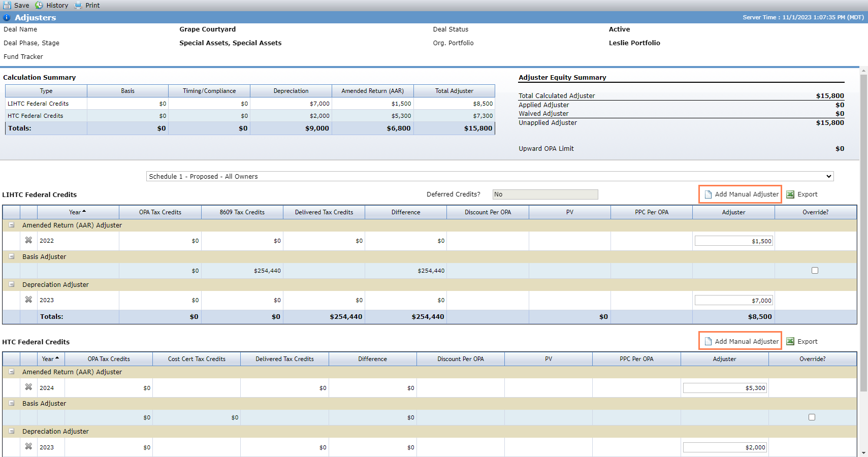
Task: Click the HTC Add Manual Adjuster page icon
Action: [x=708, y=341]
